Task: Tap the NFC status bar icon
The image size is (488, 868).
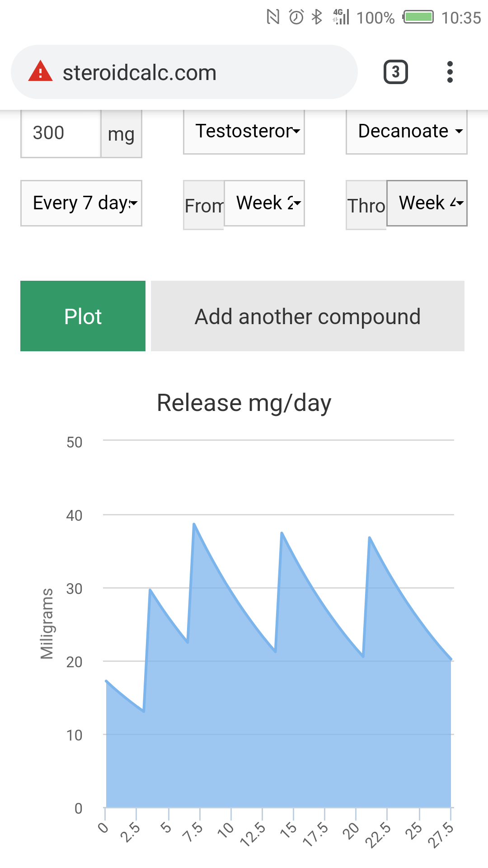Action: [273, 18]
